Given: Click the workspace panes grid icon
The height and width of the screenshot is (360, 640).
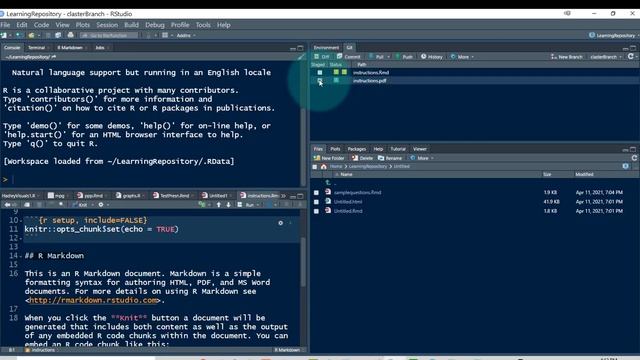Looking at the screenshot, I should pyautogui.click(x=165, y=36).
